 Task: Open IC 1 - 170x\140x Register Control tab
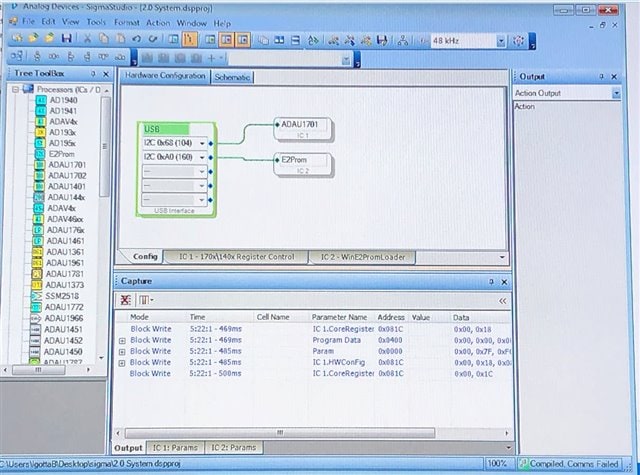[x=236, y=257]
